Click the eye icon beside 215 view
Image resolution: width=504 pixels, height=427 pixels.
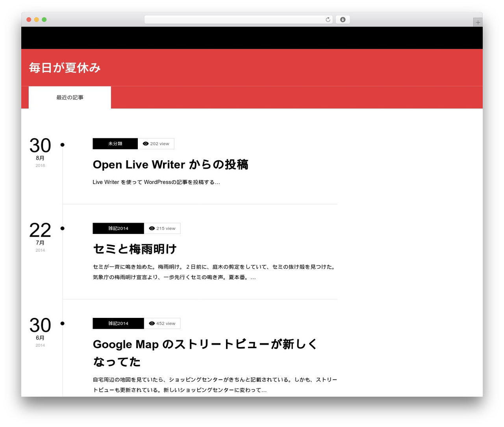click(x=152, y=228)
